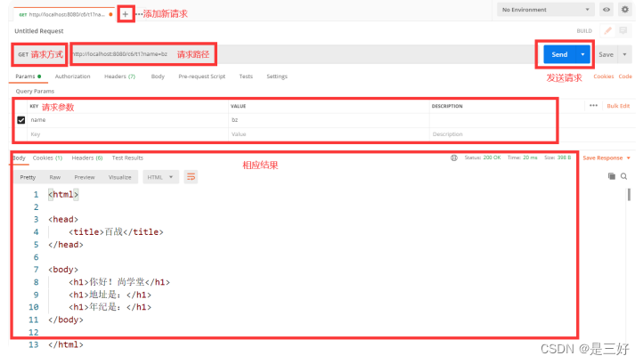Open the HTML format dropdown

(160, 177)
